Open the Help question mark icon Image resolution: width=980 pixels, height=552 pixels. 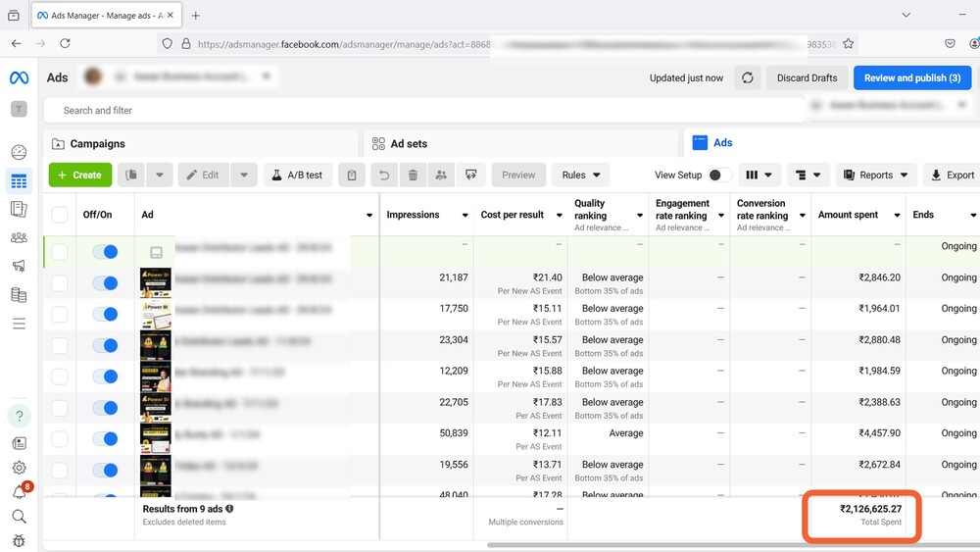tap(19, 417)
